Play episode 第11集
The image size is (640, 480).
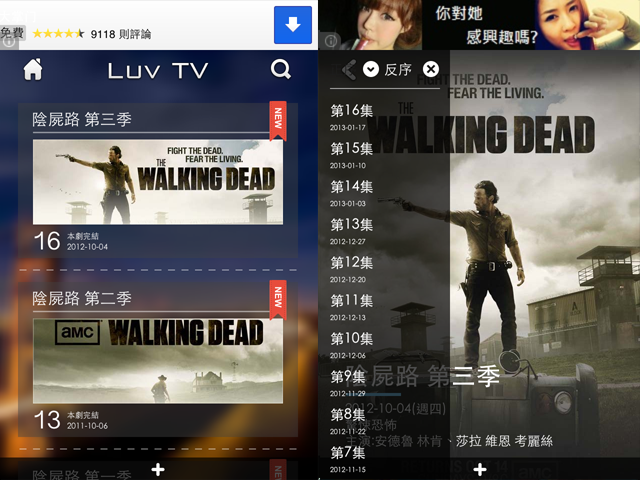click(x=351, y=300)
